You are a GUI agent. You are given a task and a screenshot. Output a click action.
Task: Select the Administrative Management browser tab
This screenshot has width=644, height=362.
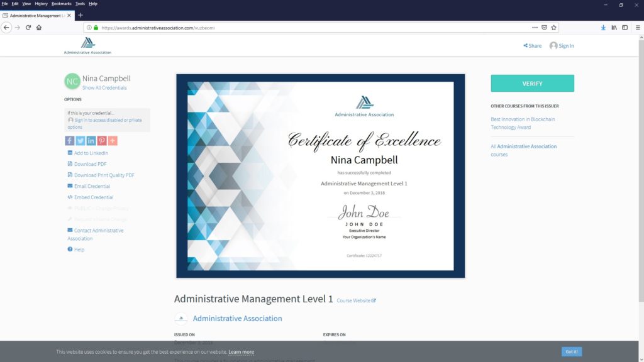click(37, 15)
